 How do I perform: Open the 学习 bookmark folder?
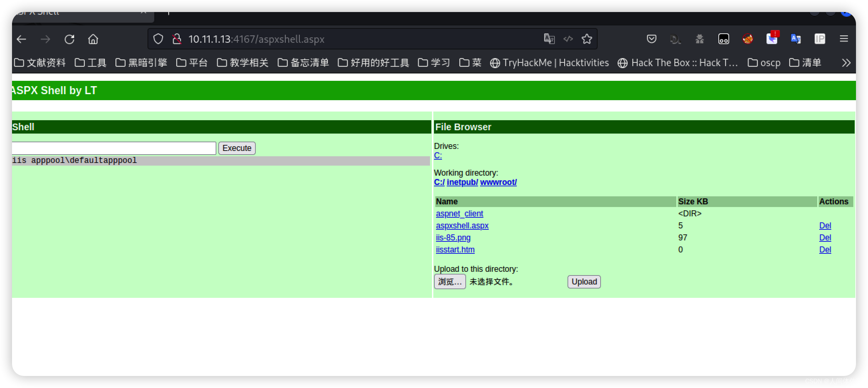click(x=434, y=63)
